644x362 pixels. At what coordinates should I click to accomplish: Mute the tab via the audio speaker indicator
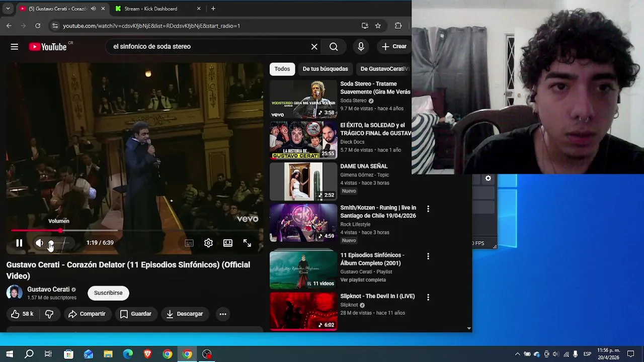[93, 9]
